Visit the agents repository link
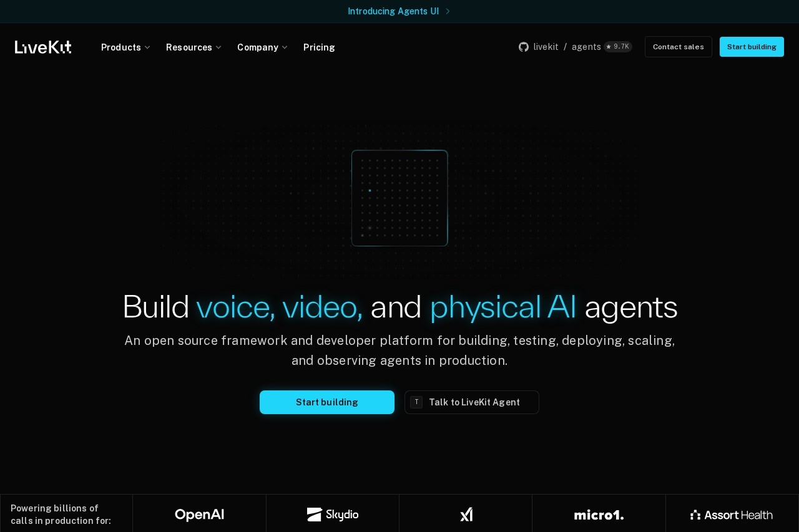 click(x=586, y=47)
